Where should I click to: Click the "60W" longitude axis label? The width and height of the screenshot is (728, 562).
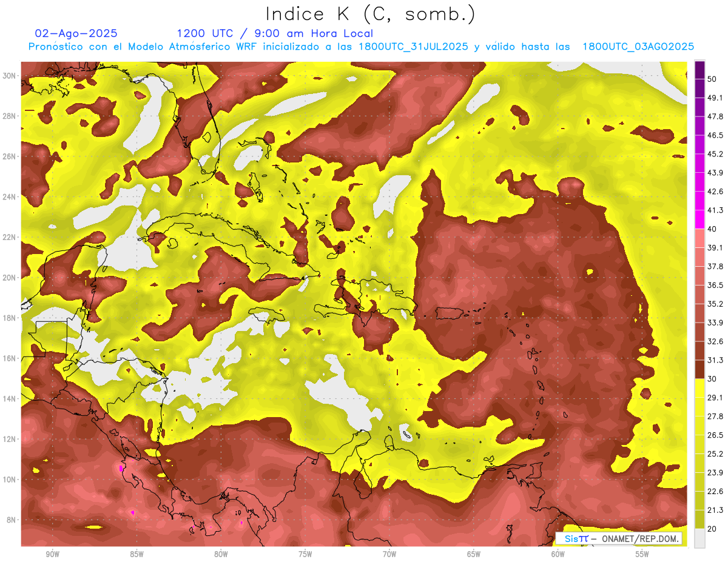[558, 554]
